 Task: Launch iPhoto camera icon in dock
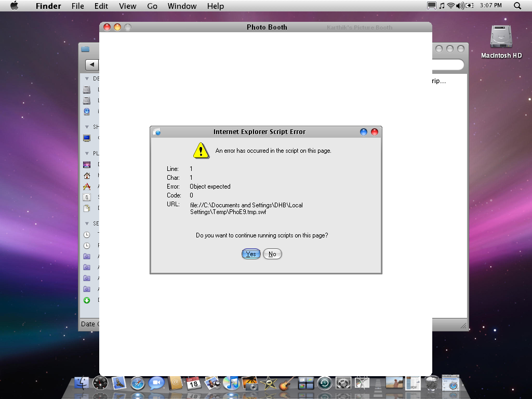click(x=250, y=383)
